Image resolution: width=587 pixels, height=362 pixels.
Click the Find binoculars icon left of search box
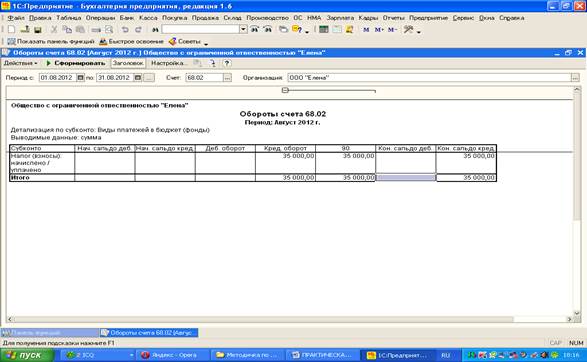(x=155, y=30)
